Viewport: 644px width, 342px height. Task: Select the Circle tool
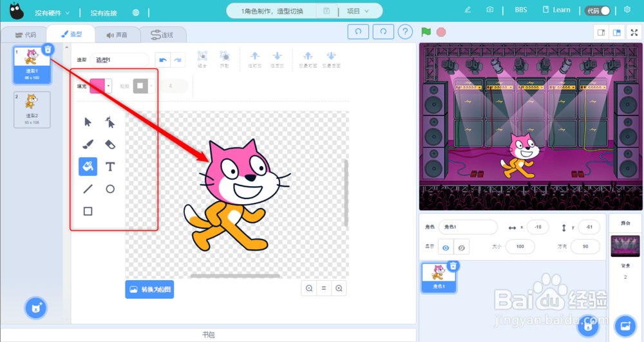click(109, 189)
